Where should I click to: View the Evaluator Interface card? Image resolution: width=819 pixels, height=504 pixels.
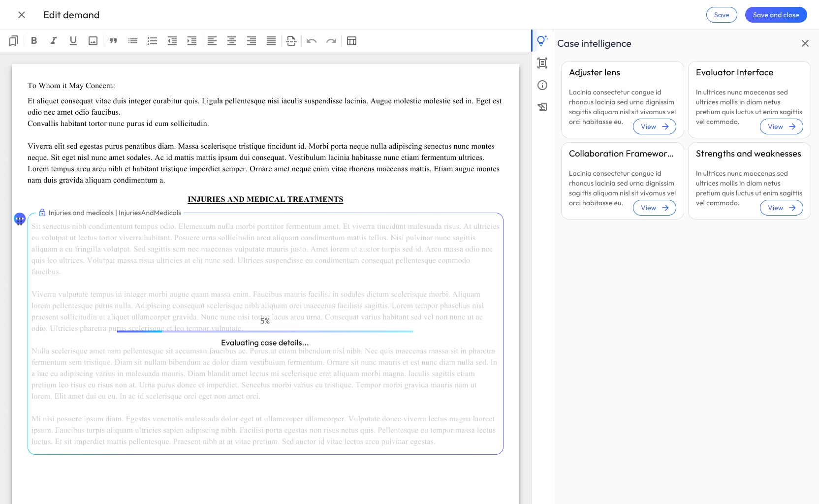click(782, 126)
